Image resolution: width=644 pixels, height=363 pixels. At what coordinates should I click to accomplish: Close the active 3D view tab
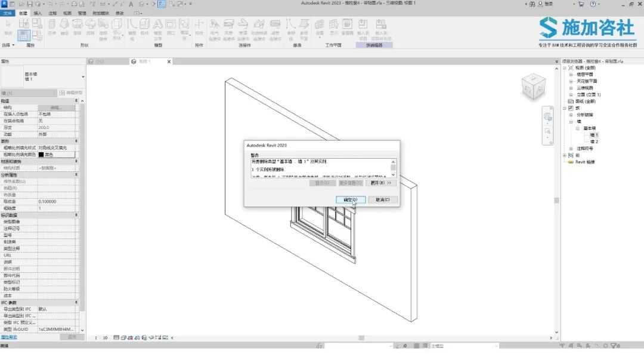click(169, 61)
